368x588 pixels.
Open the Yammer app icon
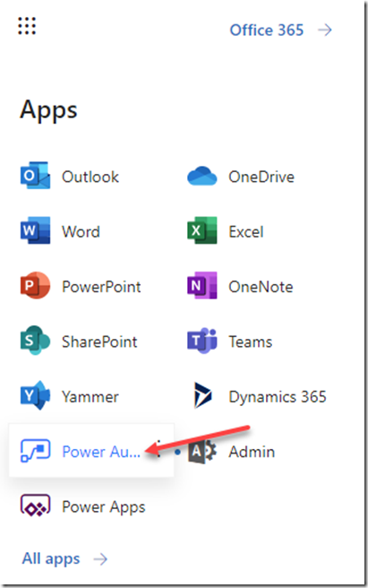(35, 395)
